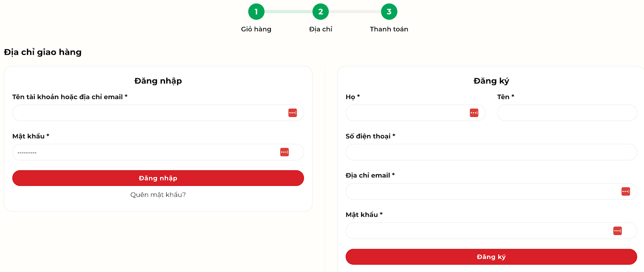The image size is (644, 272).
Task: Click the Giỏ hàng step label
Action: click(x=256, y=29)
